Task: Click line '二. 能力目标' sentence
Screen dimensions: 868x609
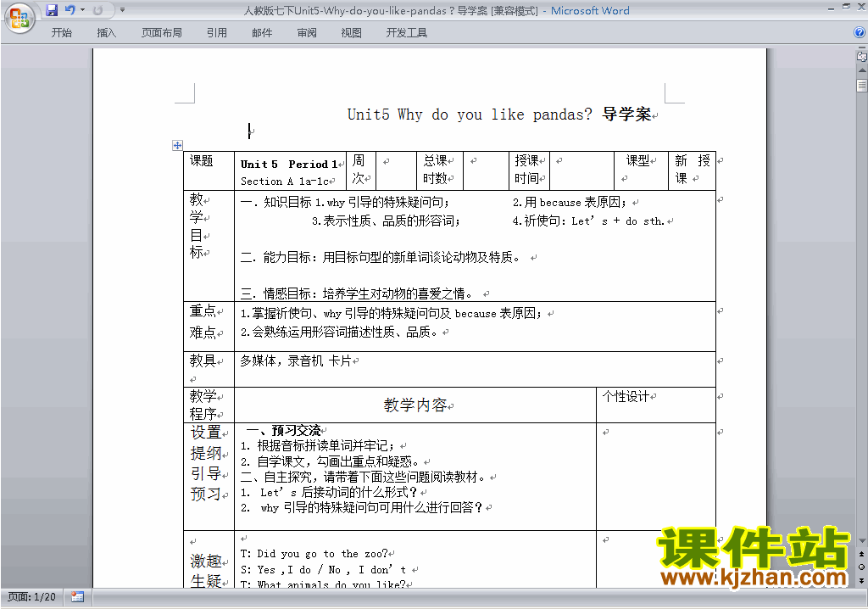Action: [381, 258]
